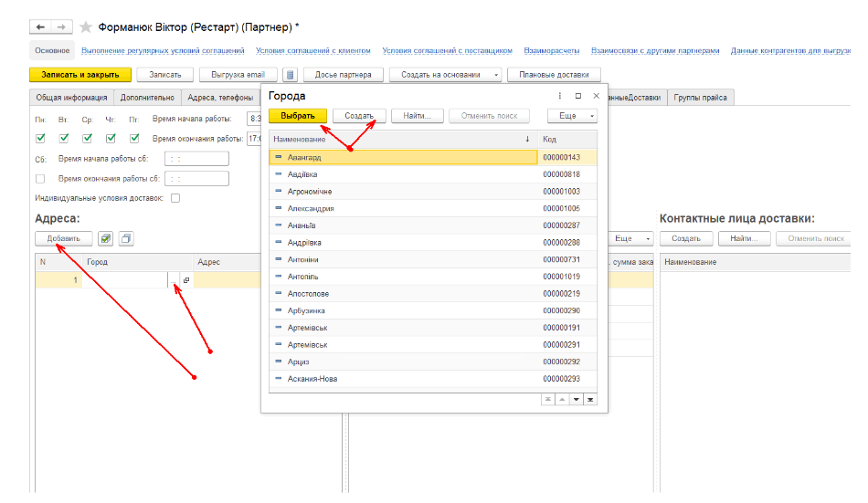Expand the Создать на основании dropdown
Image resolution: width=868 pixels, height=503 pixels.
click(496, 75)
